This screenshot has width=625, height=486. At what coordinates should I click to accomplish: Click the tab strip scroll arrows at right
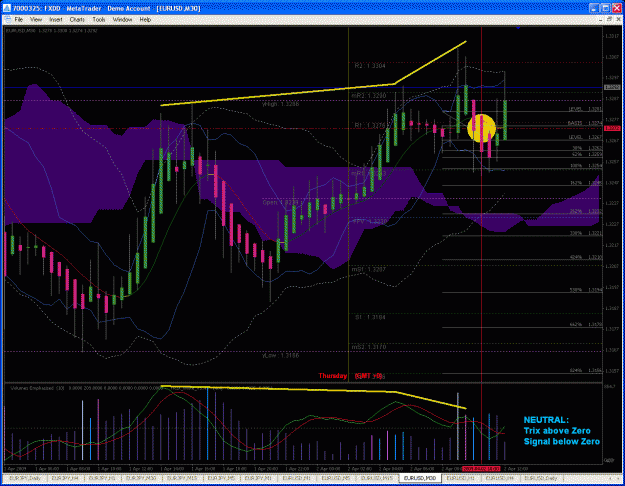click(x=615, y=478)
